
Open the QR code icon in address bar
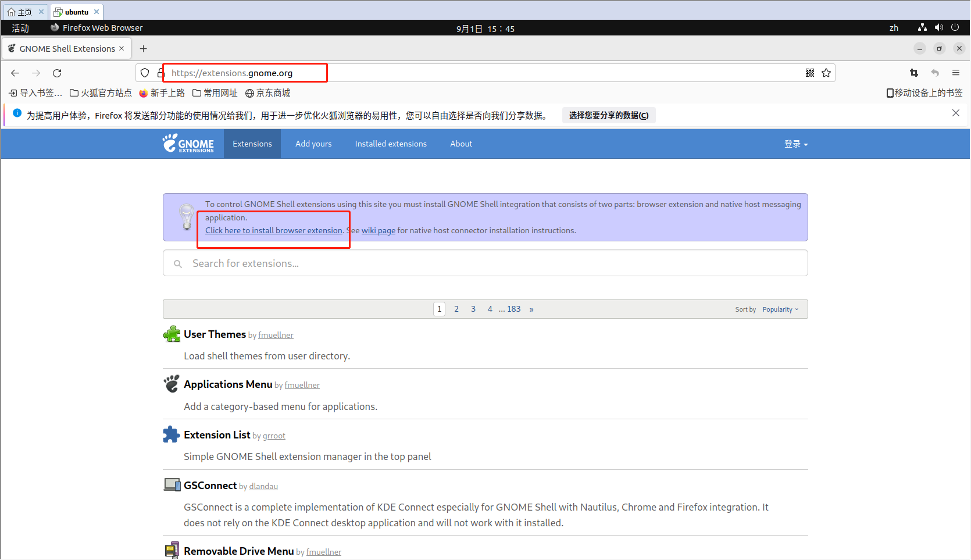click(810, 73)
